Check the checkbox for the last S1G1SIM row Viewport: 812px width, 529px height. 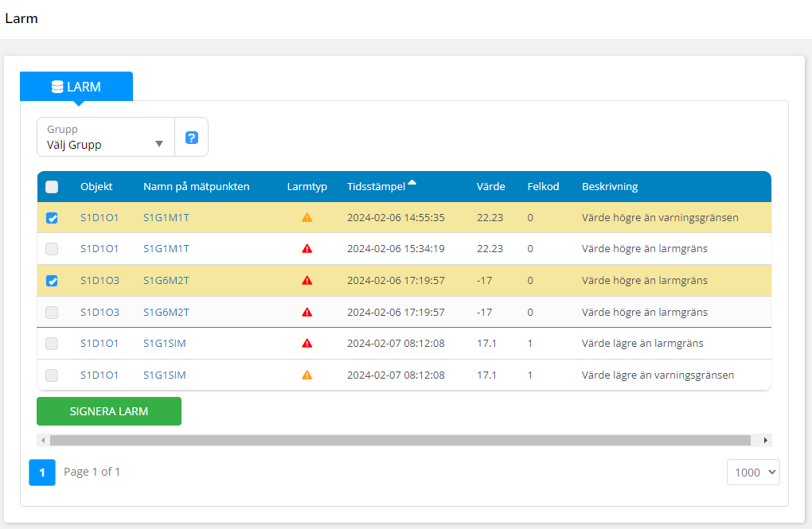(52, 375)
